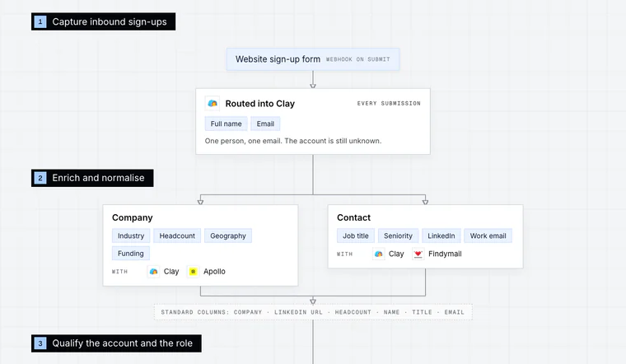626x364 pixels.
Task: Click the Apollo icon in Company card
Action: [193, 272]
